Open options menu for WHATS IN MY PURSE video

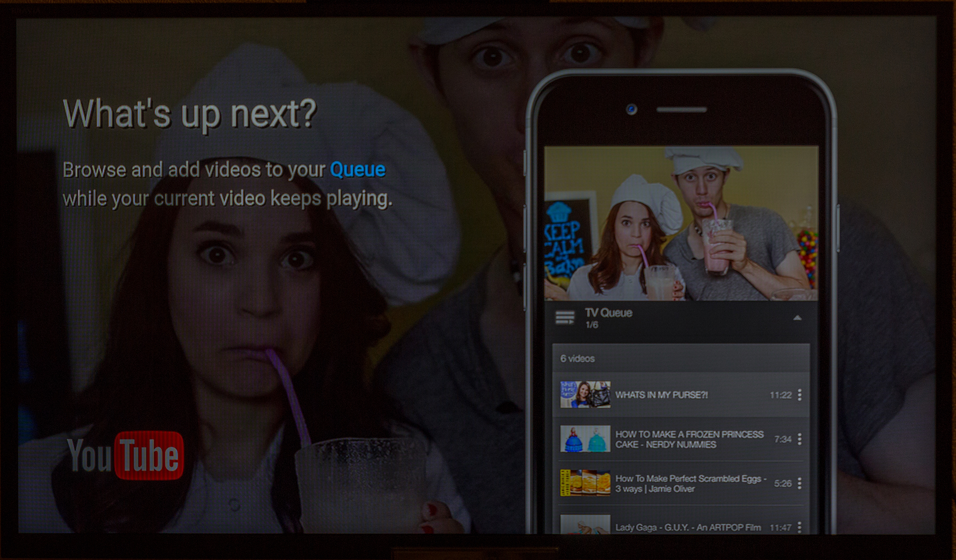click(800, 395)
